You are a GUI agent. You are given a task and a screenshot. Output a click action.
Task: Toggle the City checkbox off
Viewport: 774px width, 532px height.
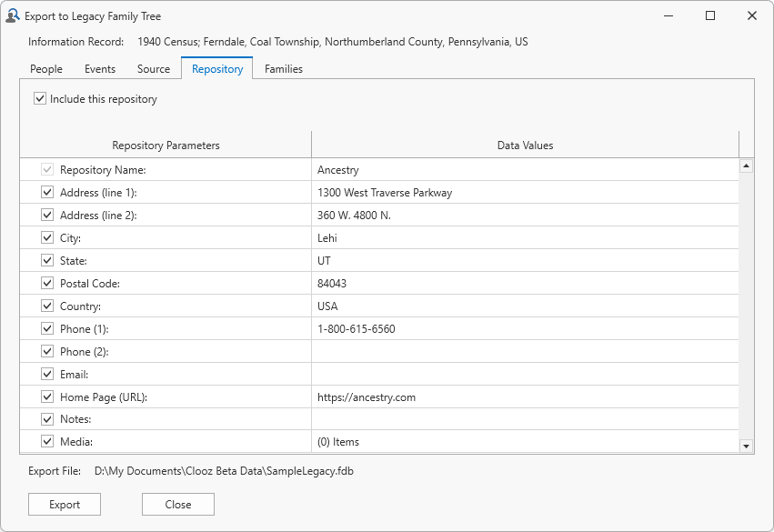point(47,237)
